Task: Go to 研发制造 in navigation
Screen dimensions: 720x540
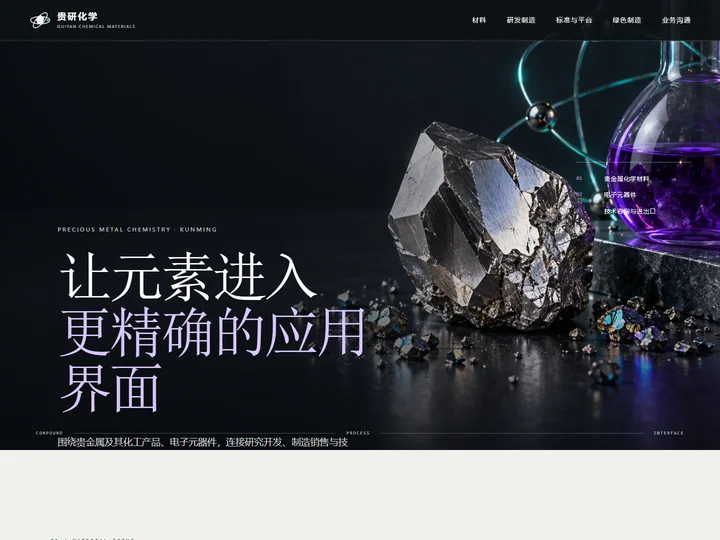Action: [521, 20]
